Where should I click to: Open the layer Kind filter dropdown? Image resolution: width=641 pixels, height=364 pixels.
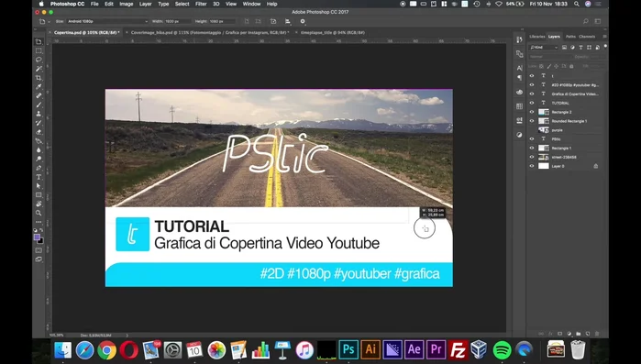(544, 48)
